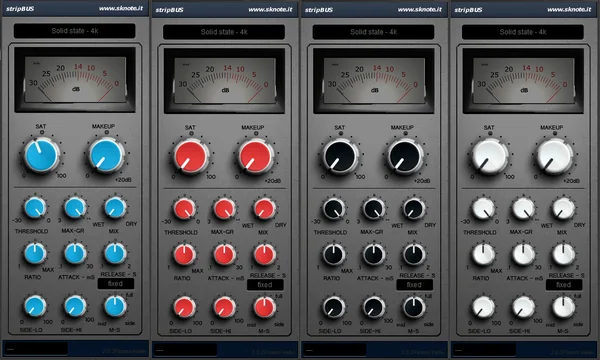
Task: Click the black ATTACK knob
Action: point(373,254)
